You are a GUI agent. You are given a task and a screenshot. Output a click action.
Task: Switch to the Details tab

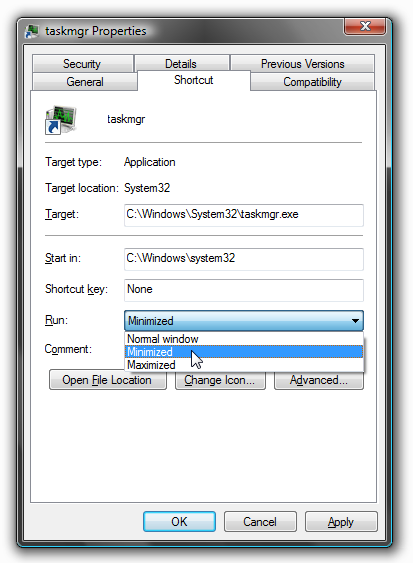click(181, 64)
